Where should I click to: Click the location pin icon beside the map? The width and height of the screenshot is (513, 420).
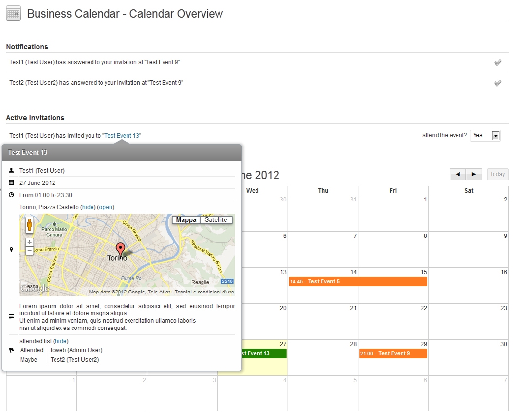click(x=10, y=249)
